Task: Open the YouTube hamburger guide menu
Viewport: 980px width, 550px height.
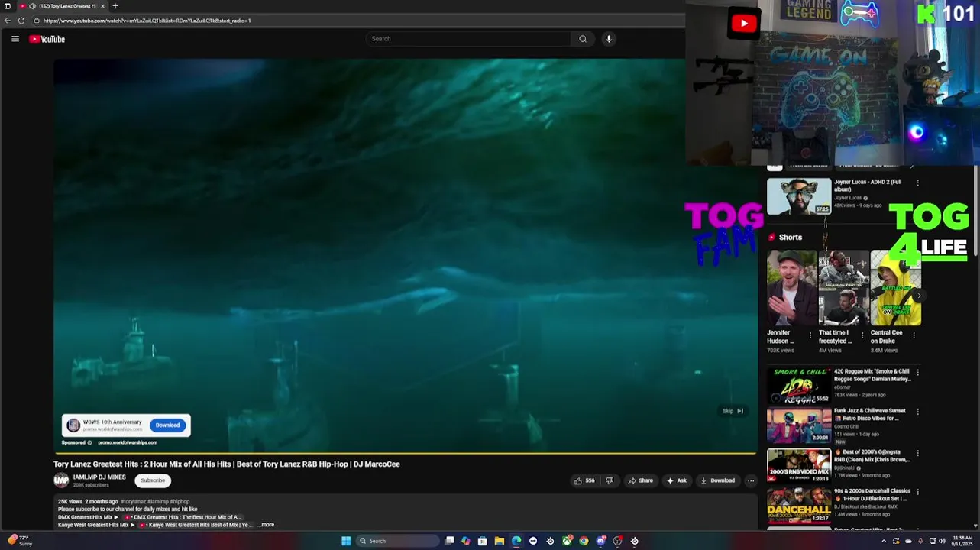Action: click(x=15, y=39)
